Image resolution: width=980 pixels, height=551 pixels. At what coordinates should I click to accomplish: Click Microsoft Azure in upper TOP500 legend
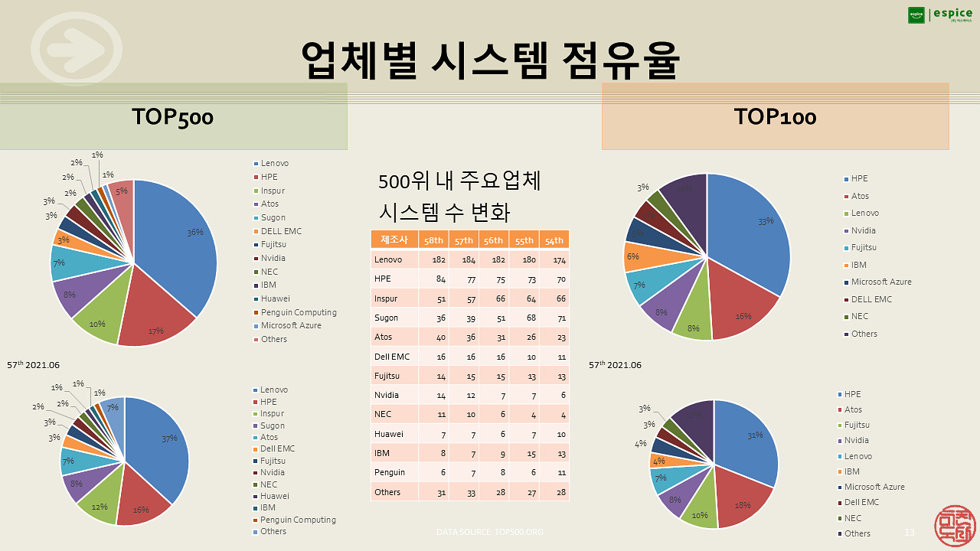[291, 325]
